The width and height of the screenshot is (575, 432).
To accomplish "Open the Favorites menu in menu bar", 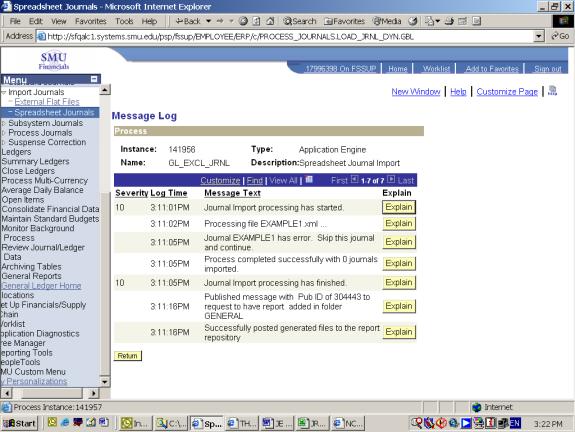I will 91,21.
